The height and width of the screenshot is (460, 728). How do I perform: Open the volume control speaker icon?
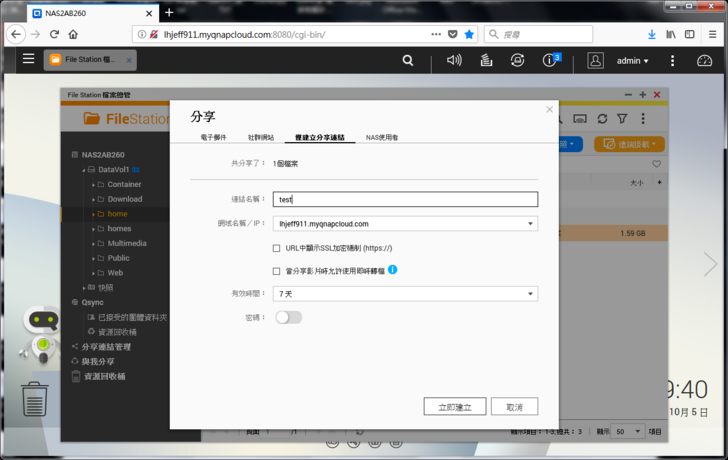click(x=454, y=60)
